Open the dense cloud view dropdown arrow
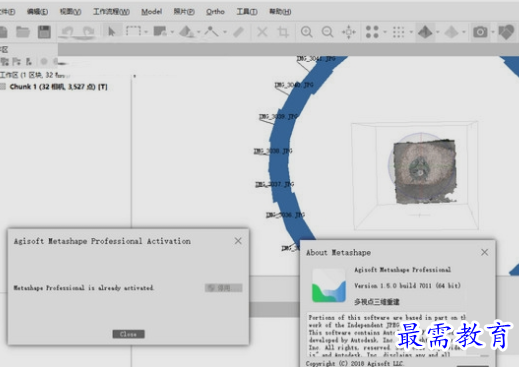 (x=411, y=32)
